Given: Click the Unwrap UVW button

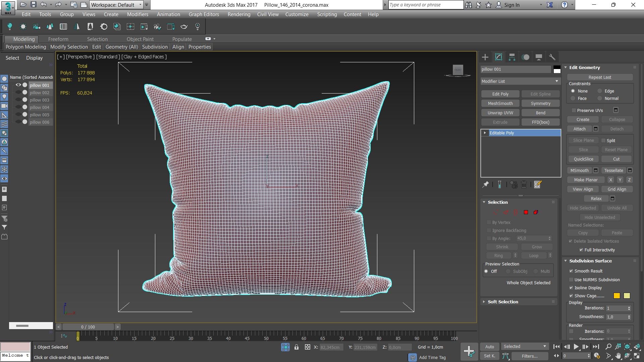Looking at the screenshot, I should click(500, 113).
